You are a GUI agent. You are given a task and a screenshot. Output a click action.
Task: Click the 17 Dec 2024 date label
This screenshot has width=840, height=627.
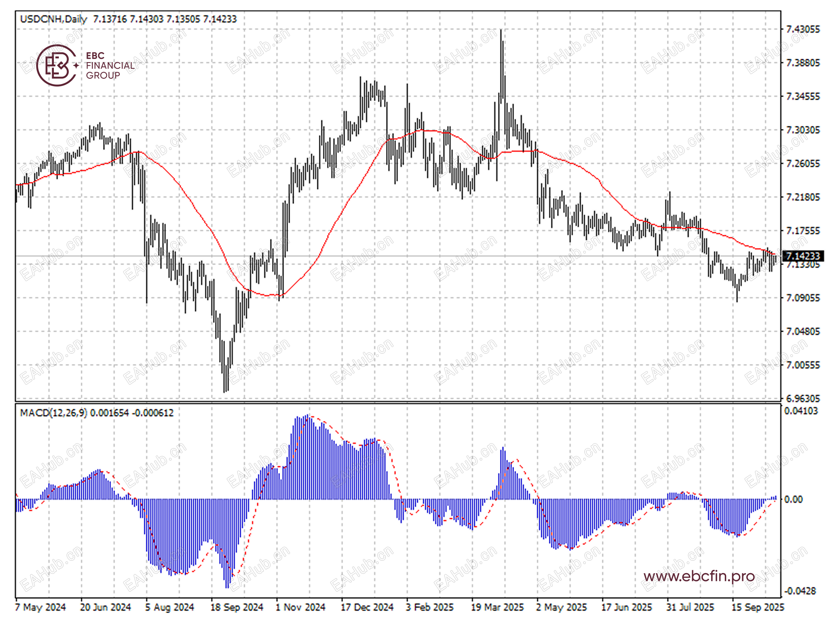point(367,607)
